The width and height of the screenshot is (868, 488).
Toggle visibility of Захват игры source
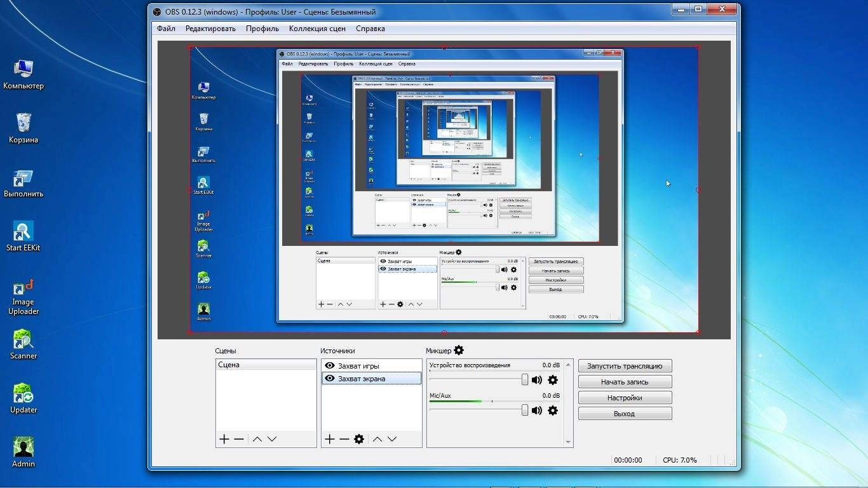(x=330, y=366)
